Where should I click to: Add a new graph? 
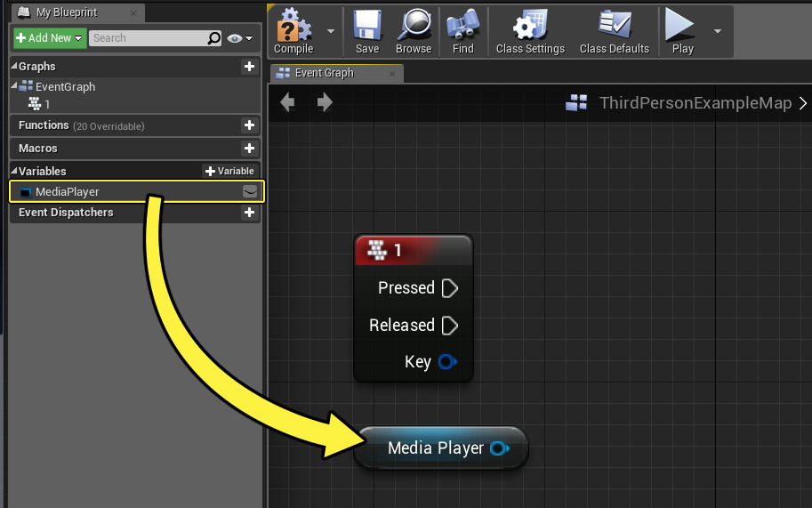(x=249, y=67)
